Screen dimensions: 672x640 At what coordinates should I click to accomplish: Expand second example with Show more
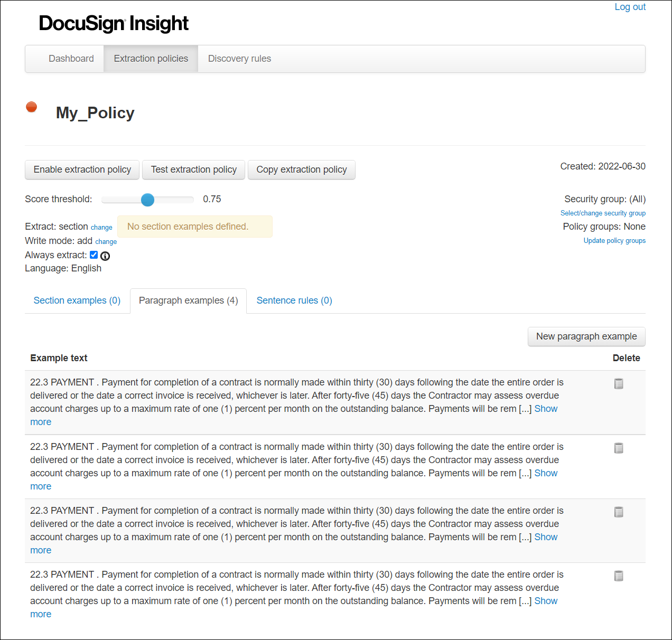pyautogui.click(x=546, y=473)
